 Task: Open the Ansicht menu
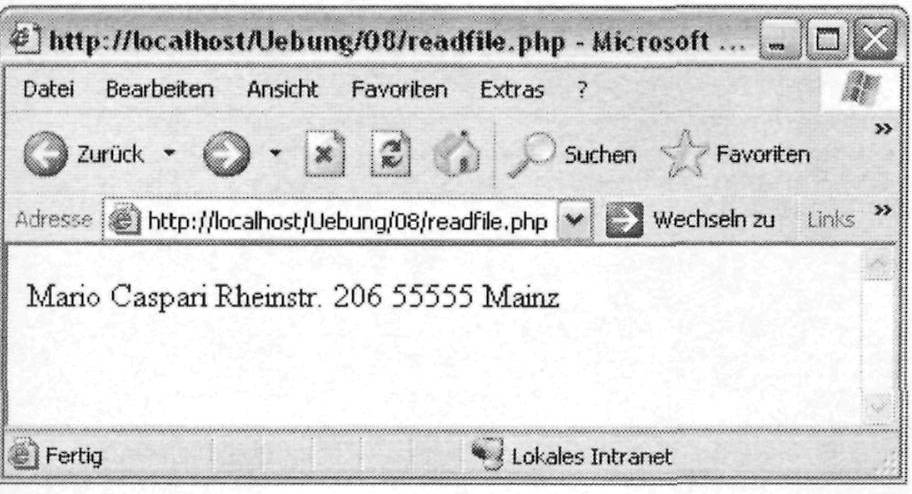pos(282,90)
